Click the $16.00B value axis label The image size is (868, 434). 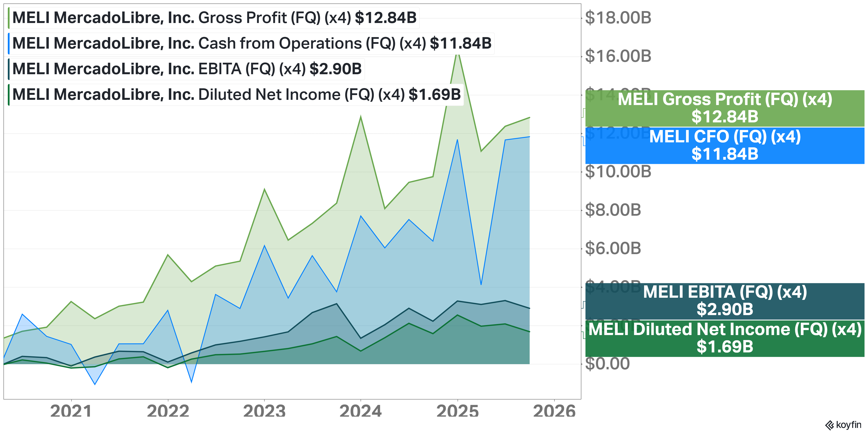point(618,56)
